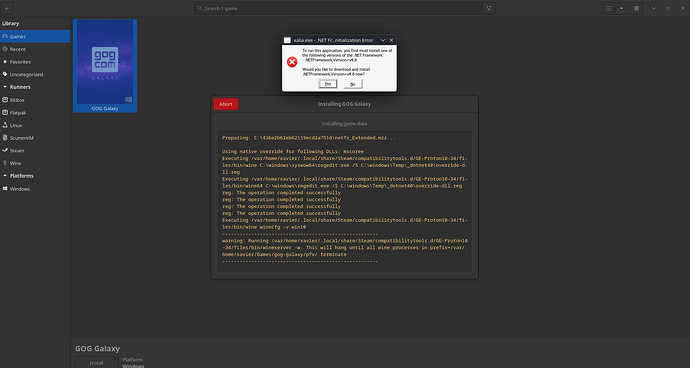Collapse the Runners section
Image resolution: width=690 pixels, height=368 pixels.
point(5,87)
